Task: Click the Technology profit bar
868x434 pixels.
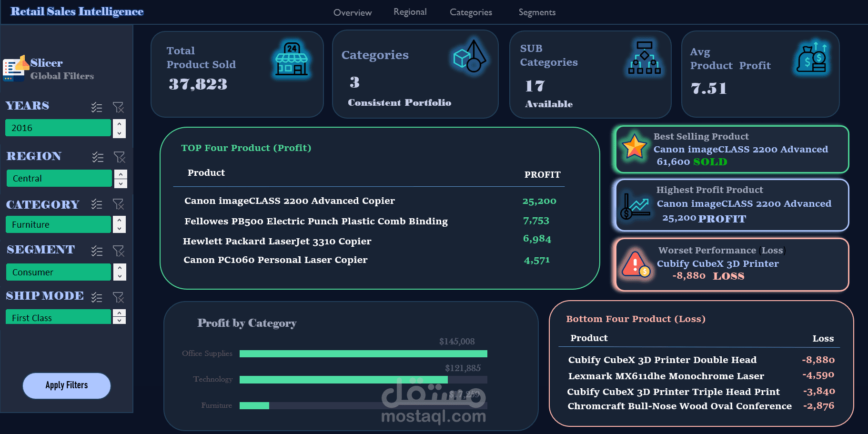Action: click(x=343, y=380)
